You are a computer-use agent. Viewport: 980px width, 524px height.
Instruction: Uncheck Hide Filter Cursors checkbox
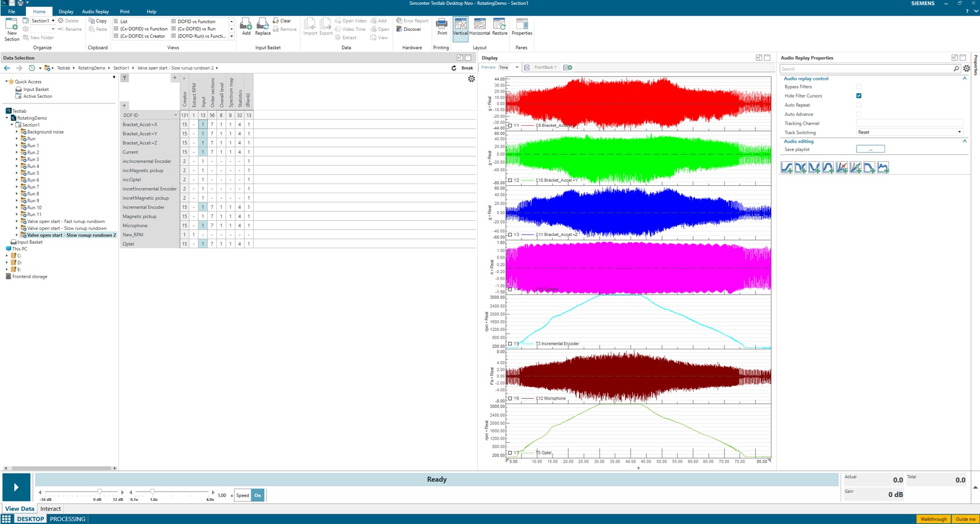[859, 96]
